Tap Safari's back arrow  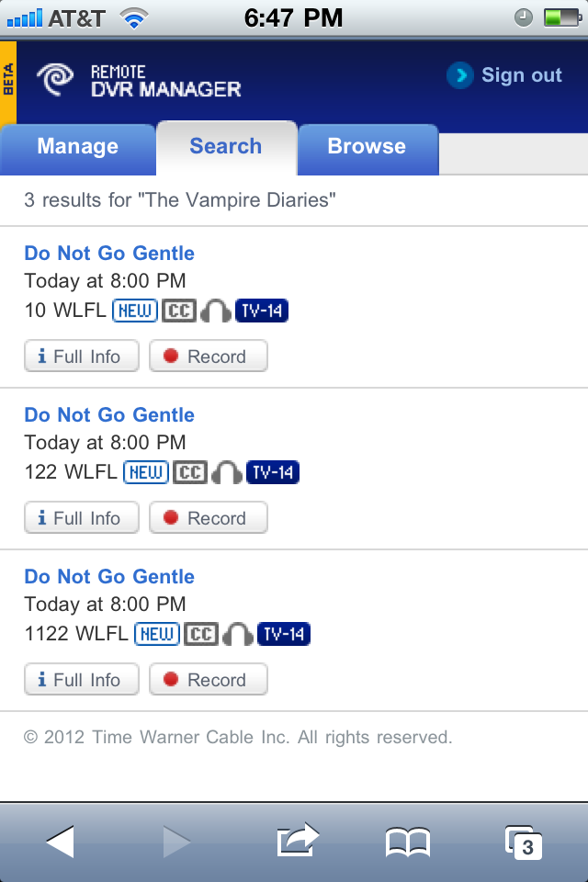[61, 841]
